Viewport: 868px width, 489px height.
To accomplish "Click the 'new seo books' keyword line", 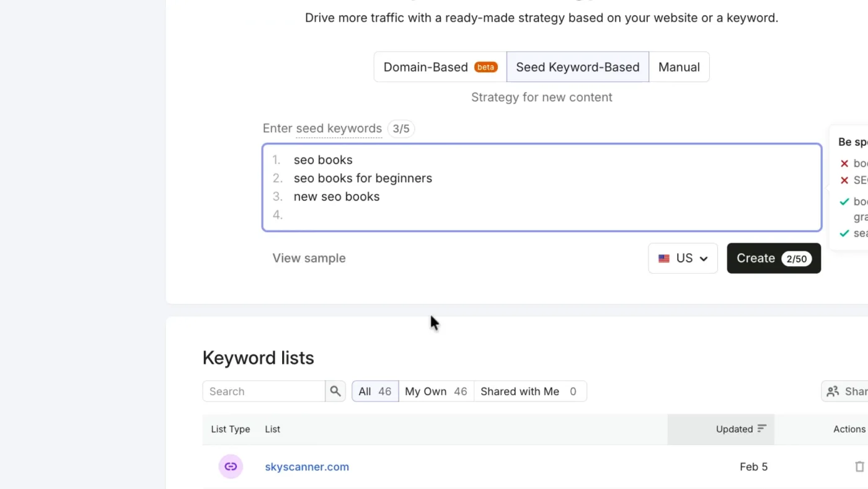I will pyautogui.click(x=337, y=197).
